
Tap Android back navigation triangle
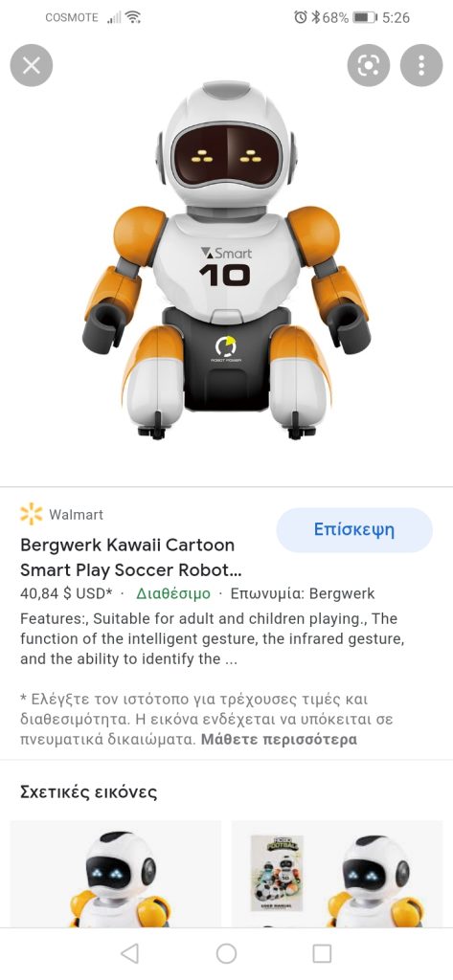tap(129, 953)
